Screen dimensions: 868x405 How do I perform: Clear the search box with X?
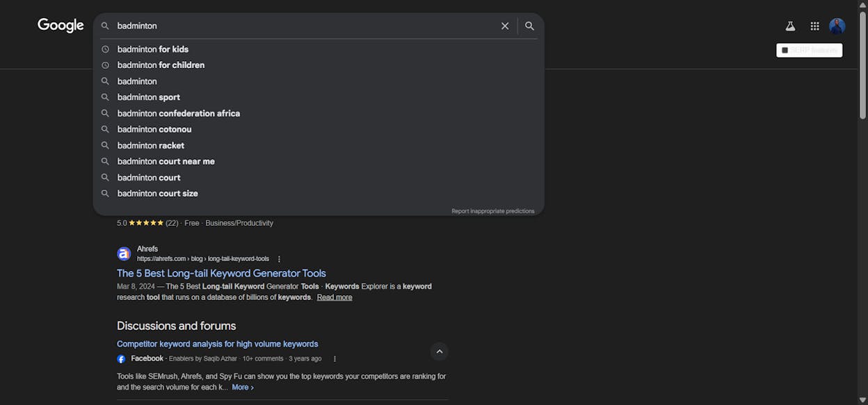(x=505, y=26)
